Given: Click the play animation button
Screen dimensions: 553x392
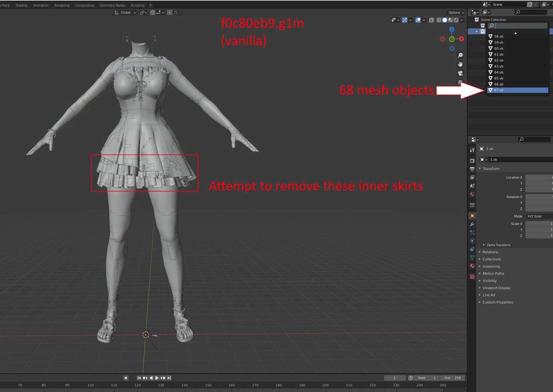Looking at the screenshot, I should point(157,378).
